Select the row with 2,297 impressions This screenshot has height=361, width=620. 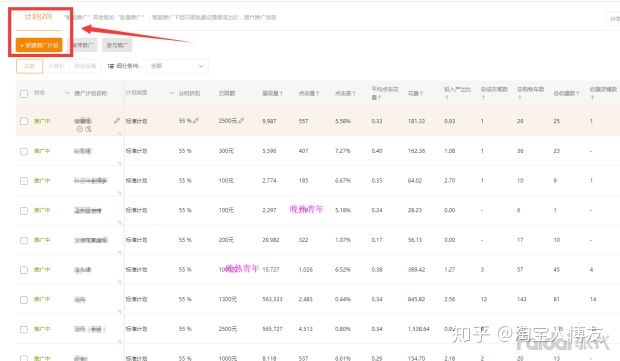tap(24, 210)
